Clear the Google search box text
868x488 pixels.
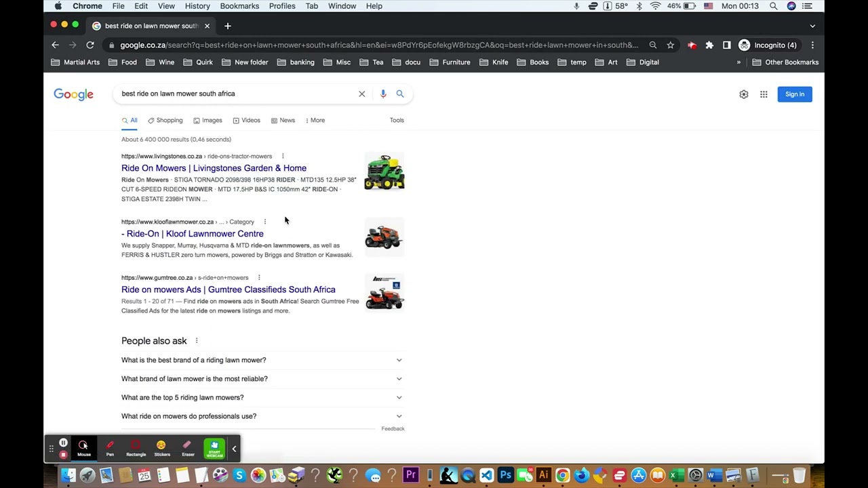coord(361,94)
